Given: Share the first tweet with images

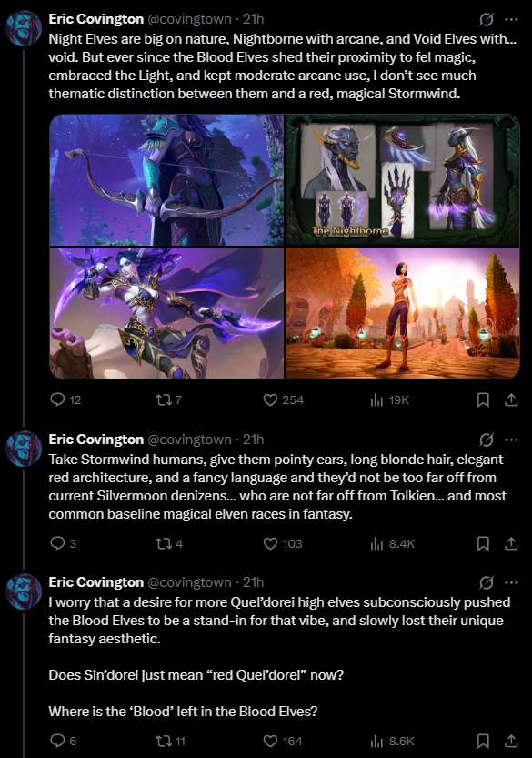Looking at the screenshot, I should [511, 399].
